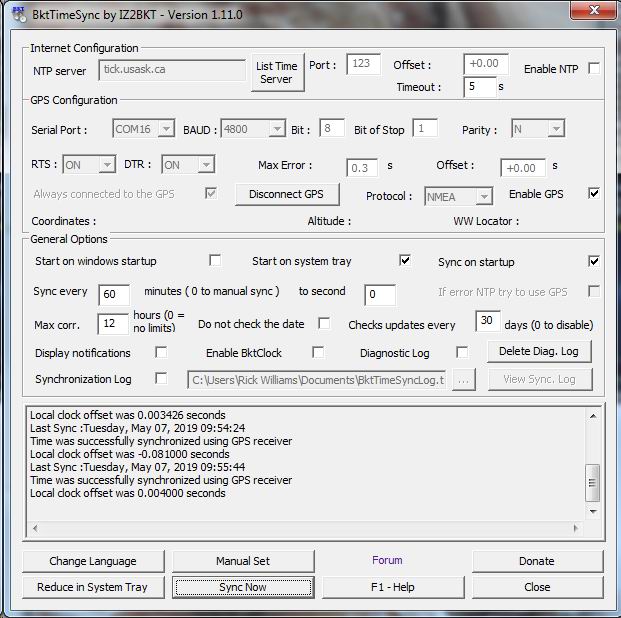Open the BAUD 4800 dropdown
The image size is (621, 618).
tap(277, 129)
